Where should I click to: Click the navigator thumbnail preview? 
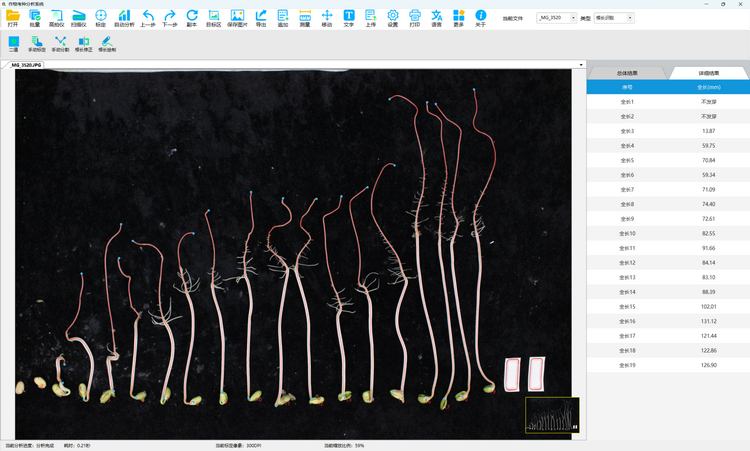click(552, 415)
